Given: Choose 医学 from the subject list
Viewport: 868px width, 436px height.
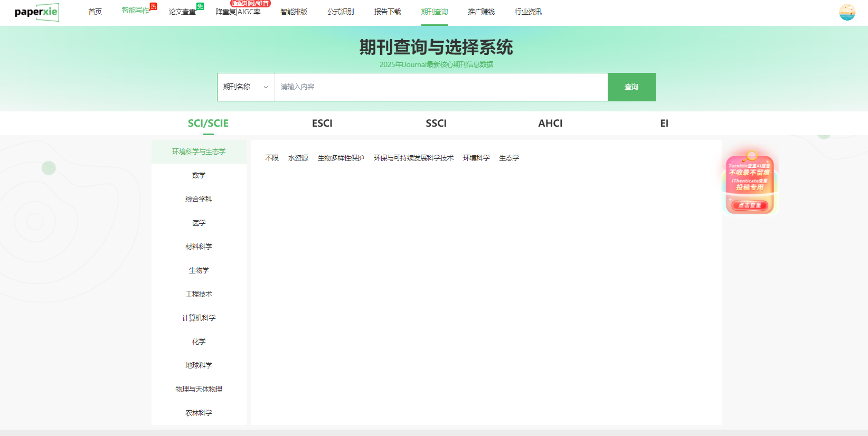Looking at the screenshot, I should pyautogui.click(x=199, y=223).
